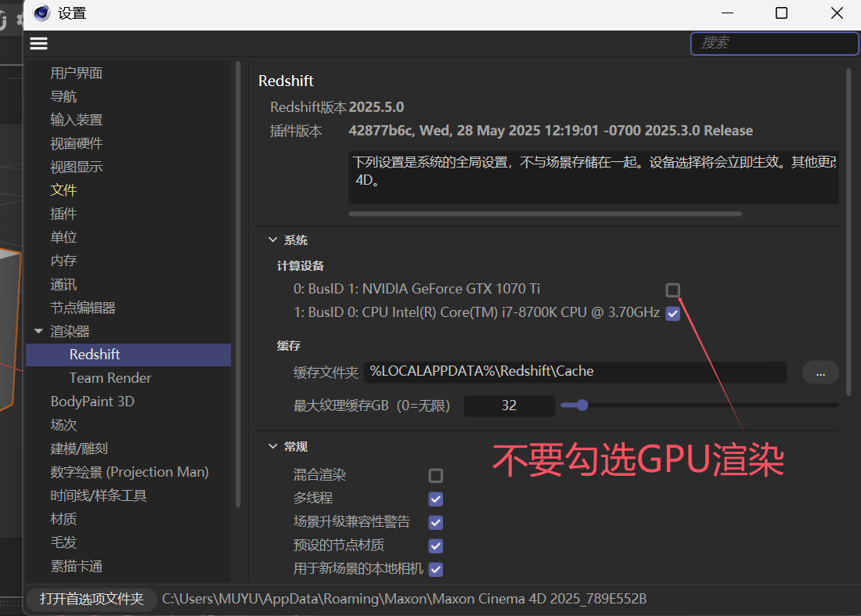Open BodyPaint 3D preferences
Screen dimensions: 861x616
point(92,402)
